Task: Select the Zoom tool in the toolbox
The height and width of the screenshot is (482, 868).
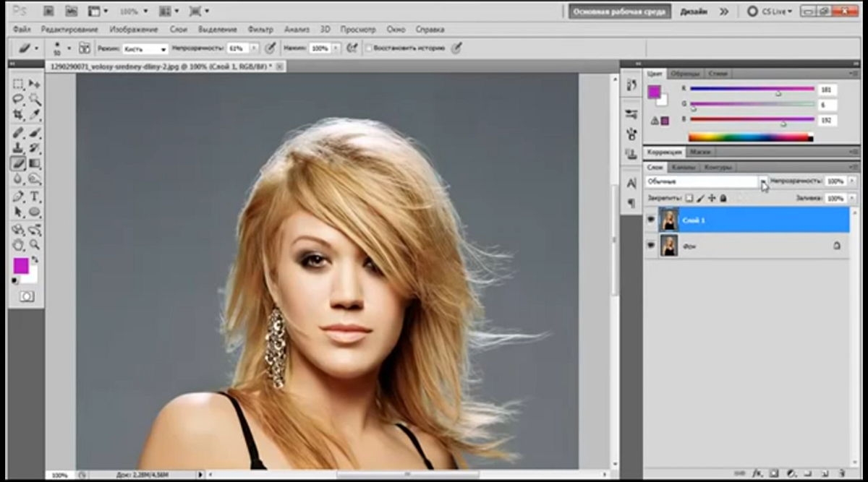Action: 34,245
